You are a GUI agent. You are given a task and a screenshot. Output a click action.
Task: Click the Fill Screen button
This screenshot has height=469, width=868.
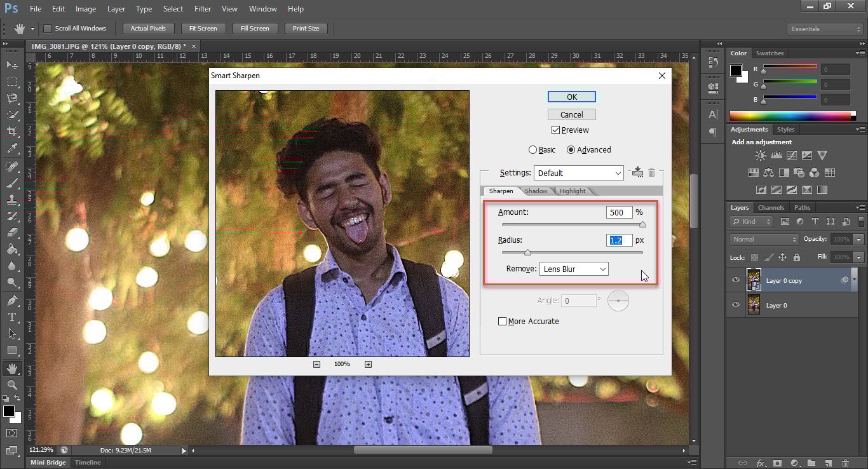(x=255, y=29)
